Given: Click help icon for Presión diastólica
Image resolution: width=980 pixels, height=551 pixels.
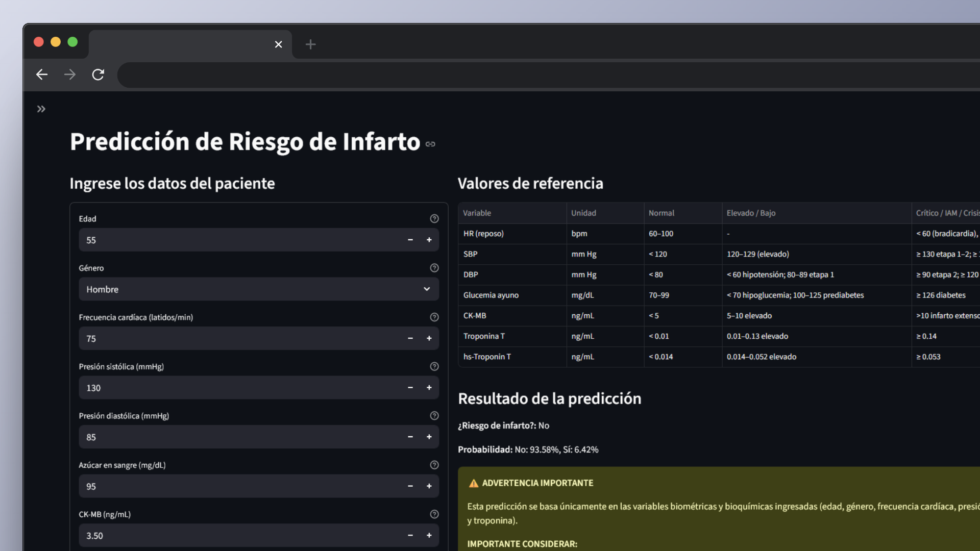Looking at the screenshot, I should [x=434, y=416].
